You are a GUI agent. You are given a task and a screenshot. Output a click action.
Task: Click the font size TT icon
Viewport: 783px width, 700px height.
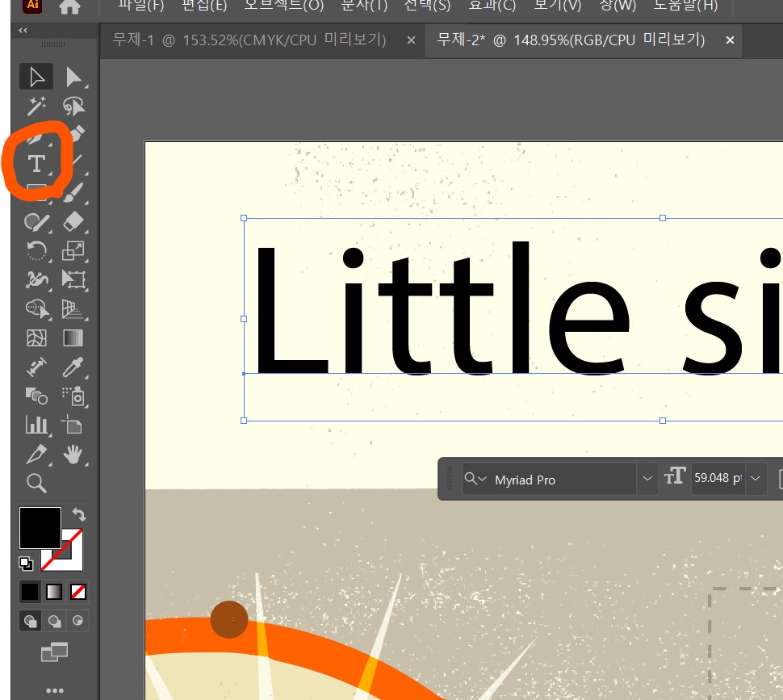click(675, 476)
